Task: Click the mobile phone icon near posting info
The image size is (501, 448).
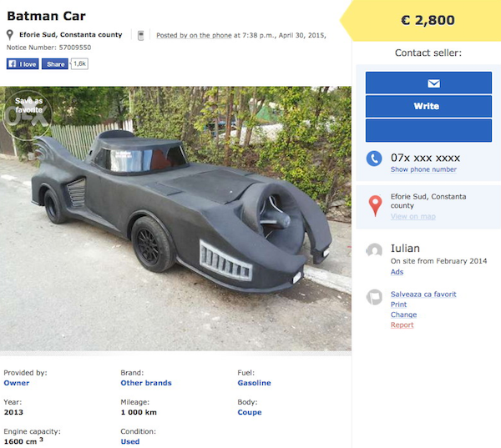Action: click(141, 35)
